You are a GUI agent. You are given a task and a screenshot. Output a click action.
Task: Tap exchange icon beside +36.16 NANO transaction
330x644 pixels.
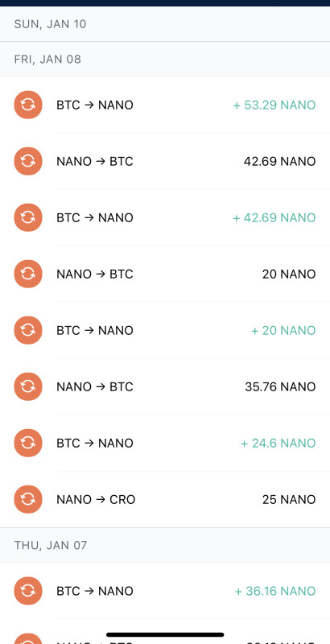[x=28, y=591]
